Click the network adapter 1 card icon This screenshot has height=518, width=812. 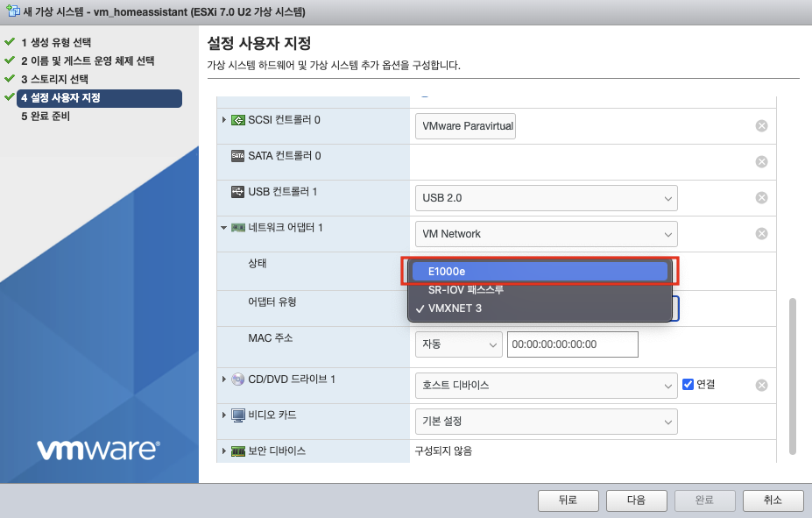(x=237, y=227)
